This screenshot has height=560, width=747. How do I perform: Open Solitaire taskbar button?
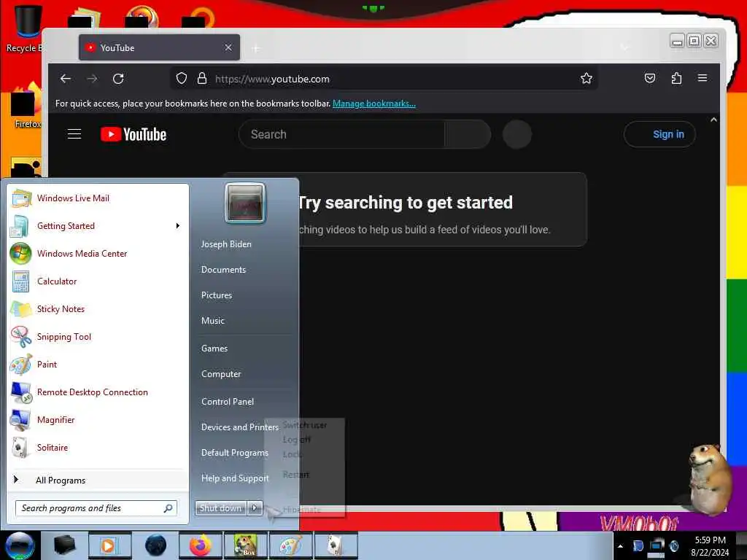pyautogui.click(x=336, y=545)
